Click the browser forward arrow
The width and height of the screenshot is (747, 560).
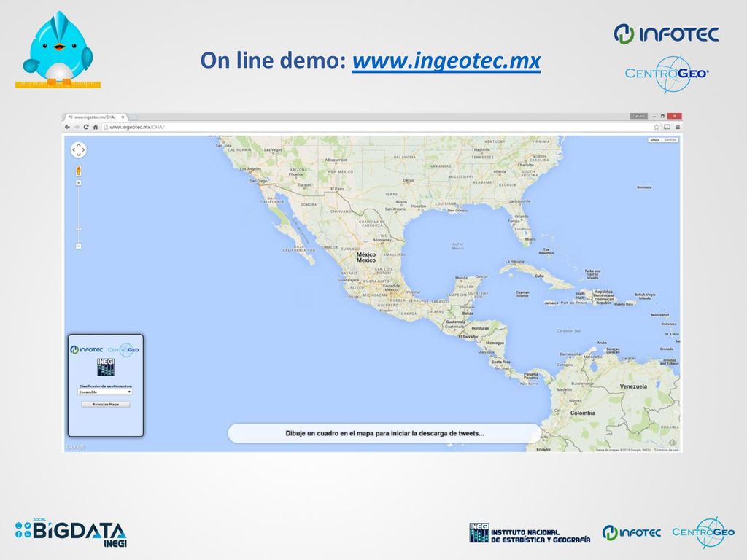(77, 127)
